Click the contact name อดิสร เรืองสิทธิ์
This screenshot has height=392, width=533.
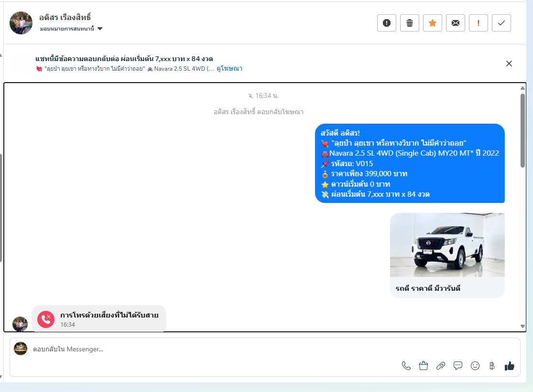coord(65,17)
